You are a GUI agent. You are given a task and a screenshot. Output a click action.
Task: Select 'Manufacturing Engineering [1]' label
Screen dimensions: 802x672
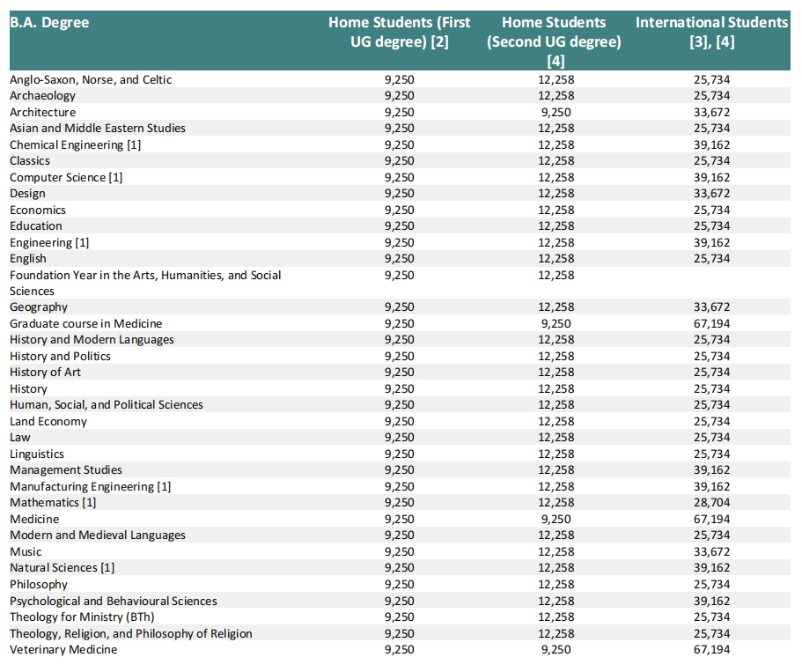click(x=90, y=487)
